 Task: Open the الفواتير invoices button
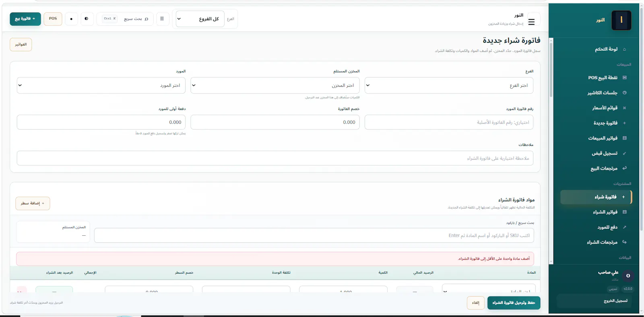pyautogui.click(x=21, y=44)
